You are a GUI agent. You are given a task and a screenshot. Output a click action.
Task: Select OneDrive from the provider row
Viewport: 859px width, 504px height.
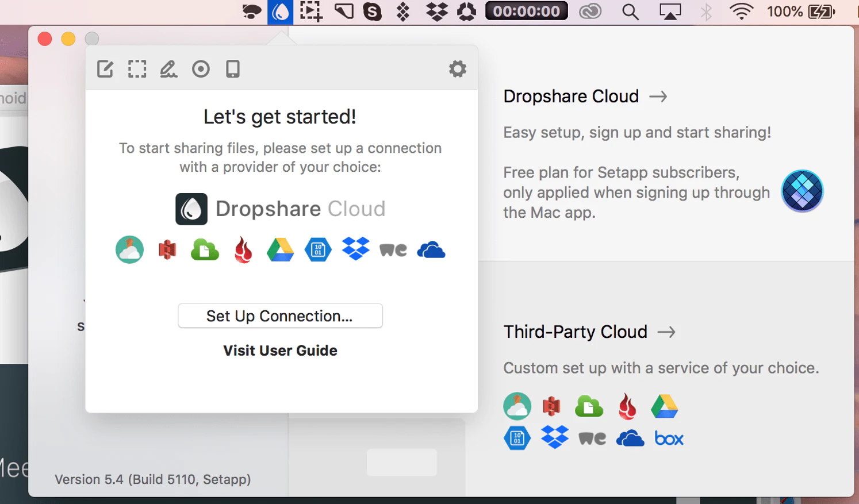tap(431, 249)
